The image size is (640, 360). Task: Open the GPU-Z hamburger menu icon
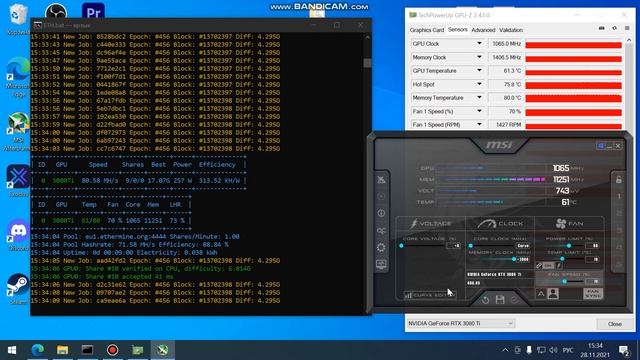[627, 28]
